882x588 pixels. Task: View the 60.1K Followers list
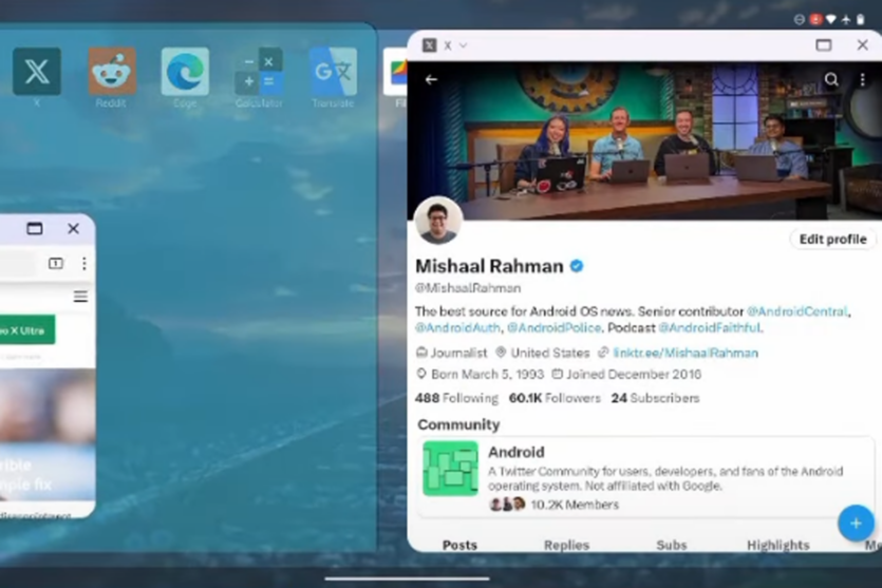(x=555, y=398)
